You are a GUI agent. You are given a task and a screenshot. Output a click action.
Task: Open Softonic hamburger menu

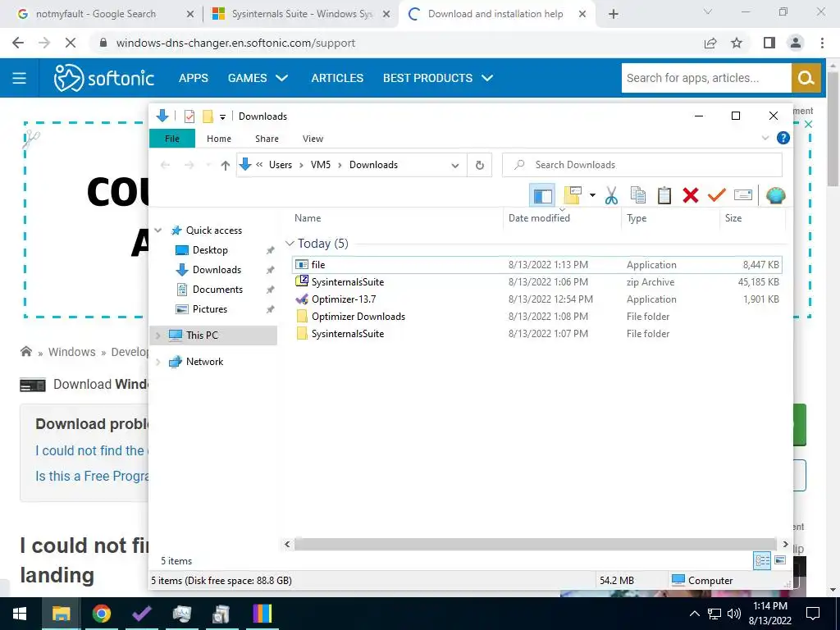pos(20,78)
